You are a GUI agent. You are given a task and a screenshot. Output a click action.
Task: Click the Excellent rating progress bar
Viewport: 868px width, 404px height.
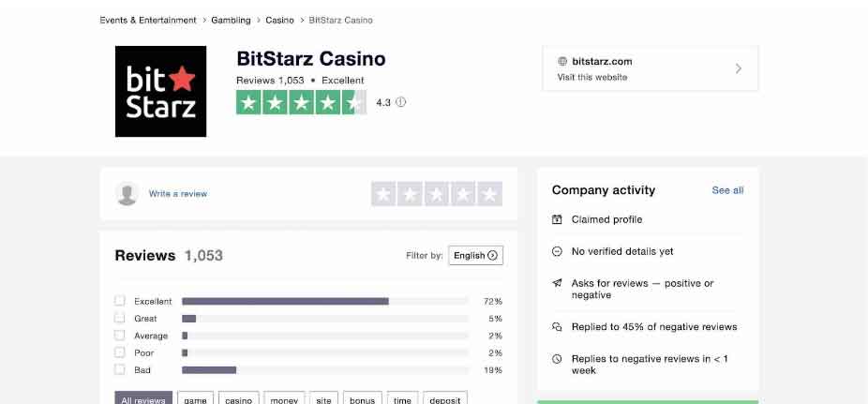[x=325, y=301]
